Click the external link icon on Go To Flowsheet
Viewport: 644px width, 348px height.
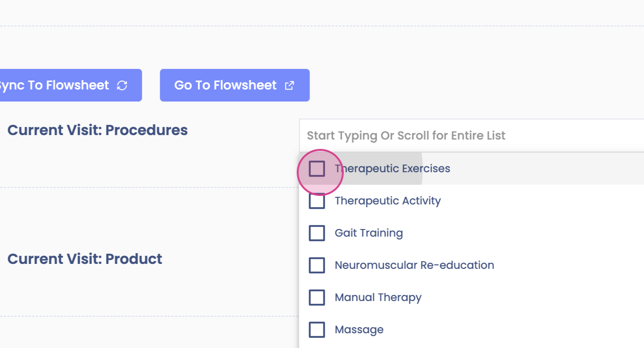(x=289, y=85)
